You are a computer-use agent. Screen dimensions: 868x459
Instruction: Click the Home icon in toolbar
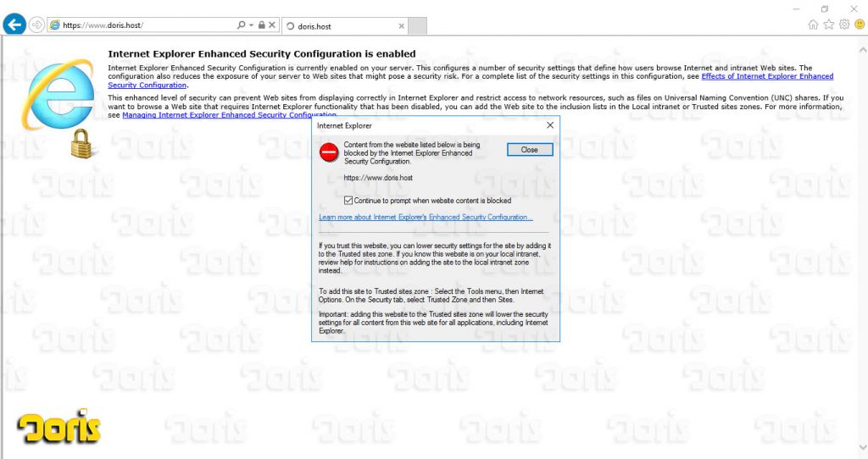pyautogui.click(x=813, y=25)
